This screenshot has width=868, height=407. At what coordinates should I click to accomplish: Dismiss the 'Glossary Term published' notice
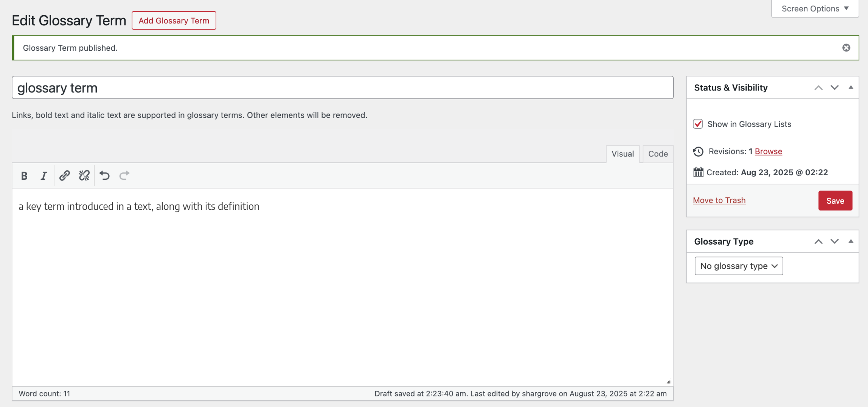point(846,48)
